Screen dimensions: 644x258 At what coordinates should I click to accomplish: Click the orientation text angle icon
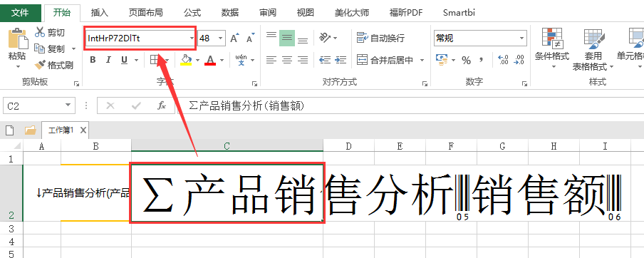(325, 38)
